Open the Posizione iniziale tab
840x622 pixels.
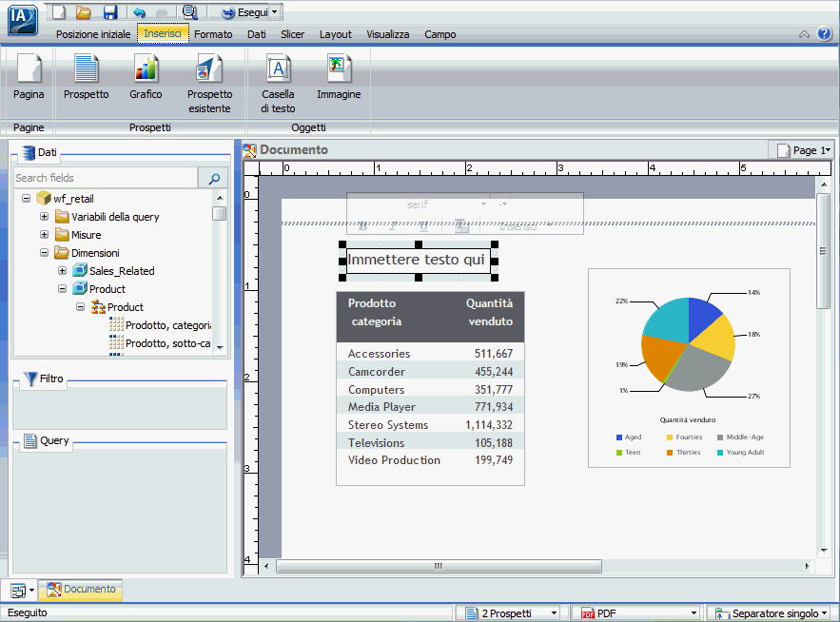(93, 34)
